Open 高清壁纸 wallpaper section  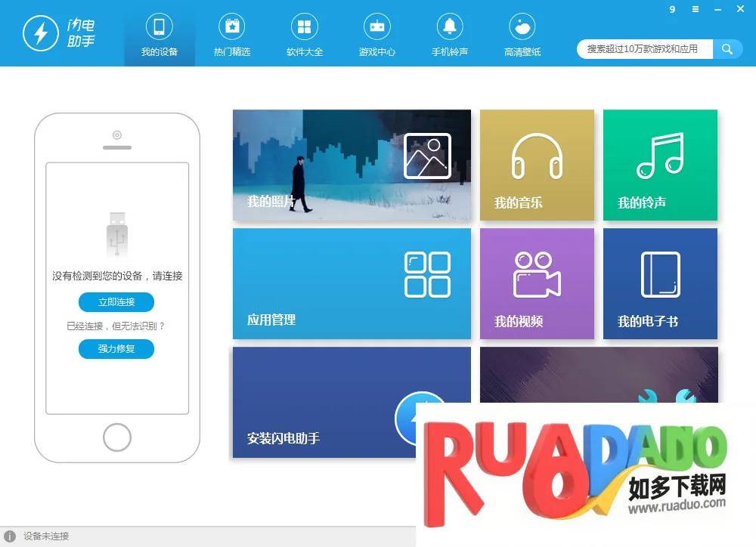tap(522, 36)
